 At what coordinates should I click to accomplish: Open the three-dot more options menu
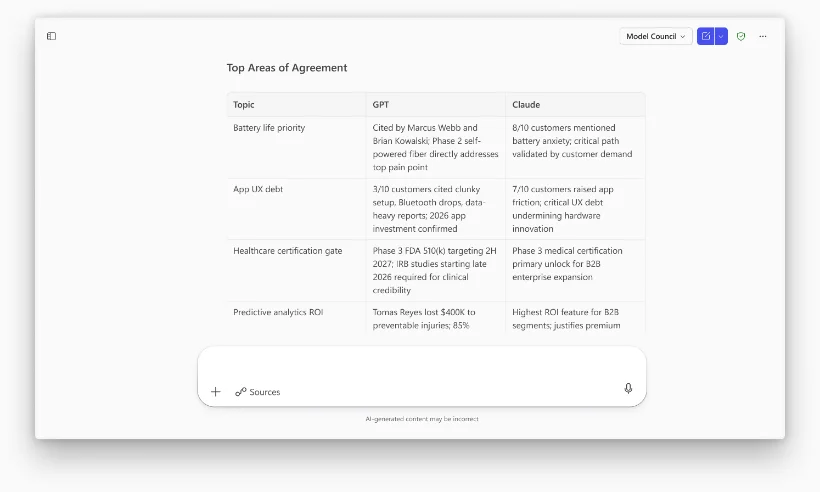[x=763, y=36]
